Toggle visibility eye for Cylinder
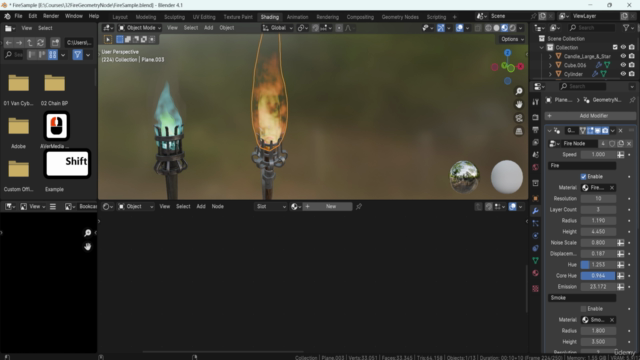 [623, 74]
